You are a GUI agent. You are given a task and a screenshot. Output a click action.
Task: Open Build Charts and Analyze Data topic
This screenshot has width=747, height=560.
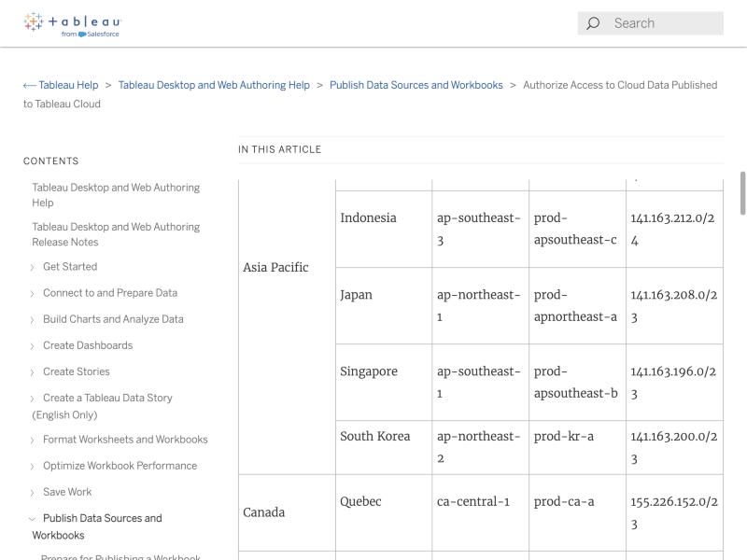[113, 319]
